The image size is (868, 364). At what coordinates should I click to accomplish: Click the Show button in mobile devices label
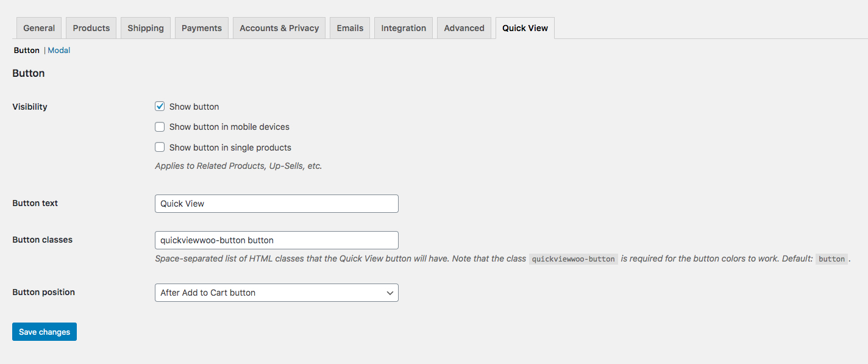pos(229,127)
